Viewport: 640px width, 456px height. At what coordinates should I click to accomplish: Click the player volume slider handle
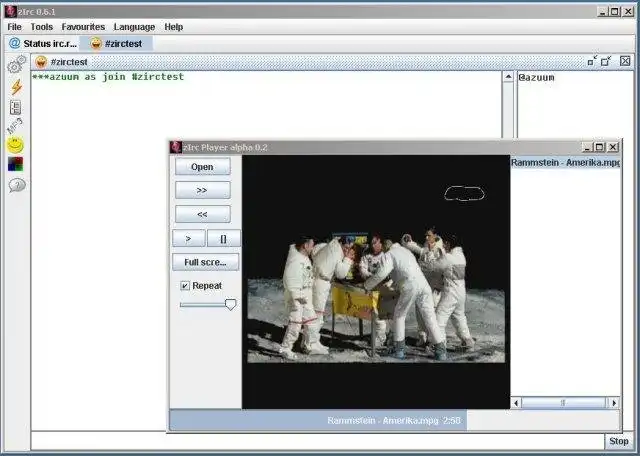click(231, 305)
